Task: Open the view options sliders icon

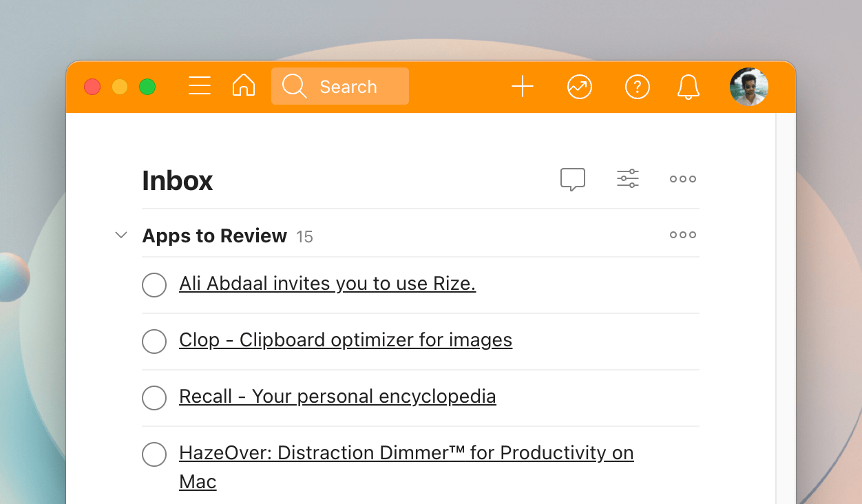Action: coord(628,179)
